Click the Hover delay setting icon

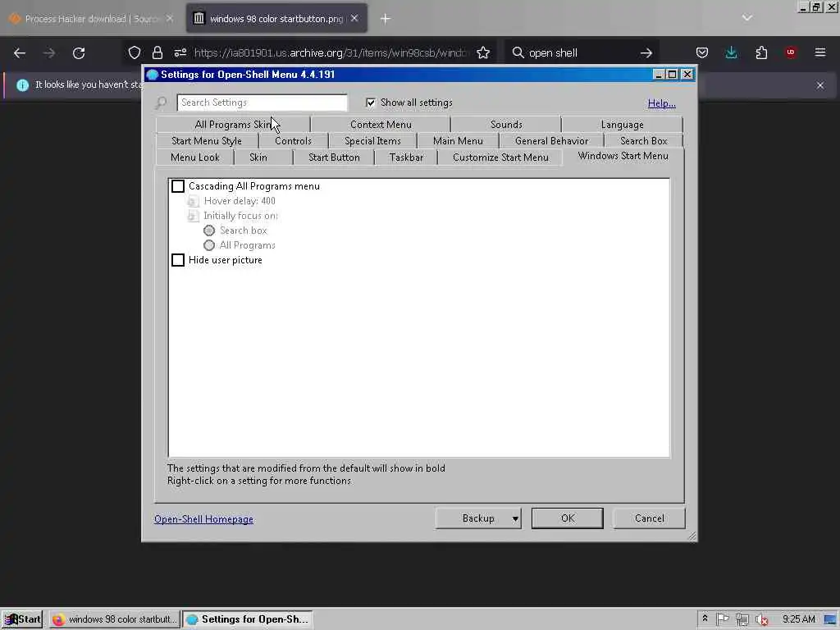point(194,201)
